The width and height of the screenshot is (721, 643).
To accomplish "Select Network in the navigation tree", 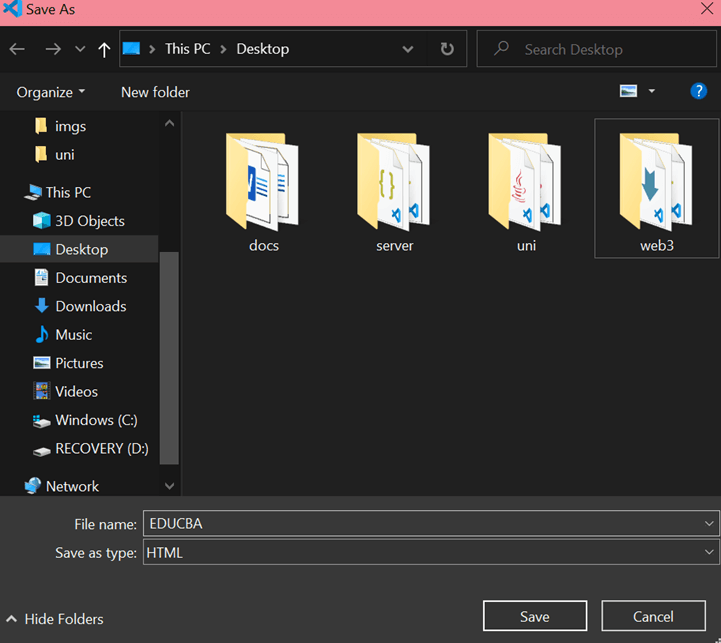I will [61, 486].
